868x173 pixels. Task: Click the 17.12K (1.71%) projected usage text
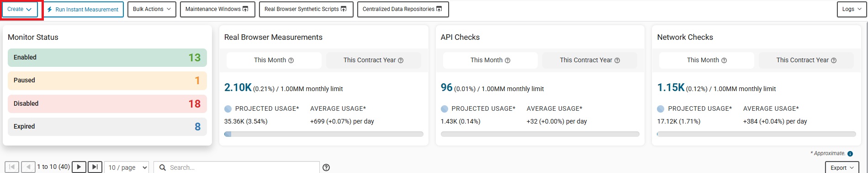(679, 122)
